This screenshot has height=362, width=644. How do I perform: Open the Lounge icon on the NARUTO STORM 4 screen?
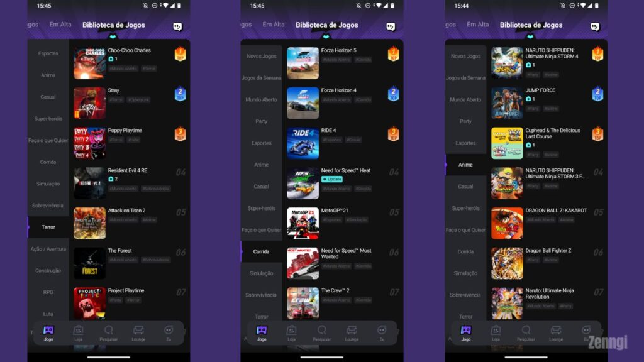(556, 331)
